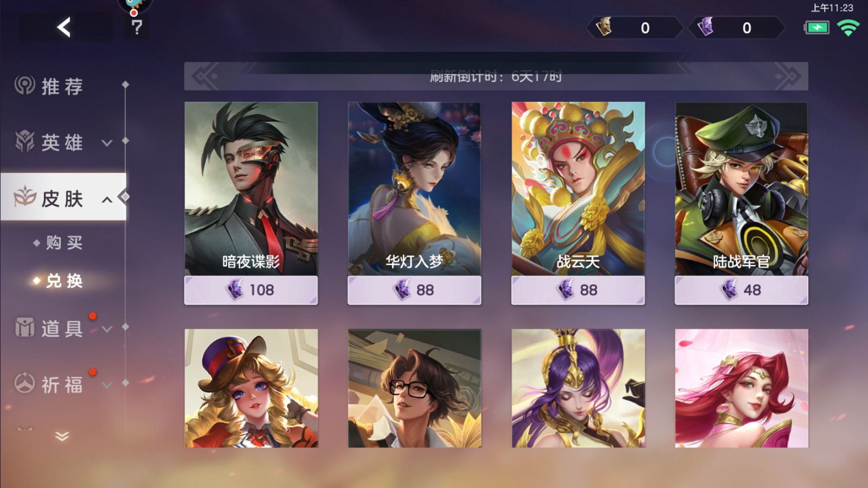868x488 pixels.
Task: Tap the gold skin fragment currency icon
Action: coord(604,27)
